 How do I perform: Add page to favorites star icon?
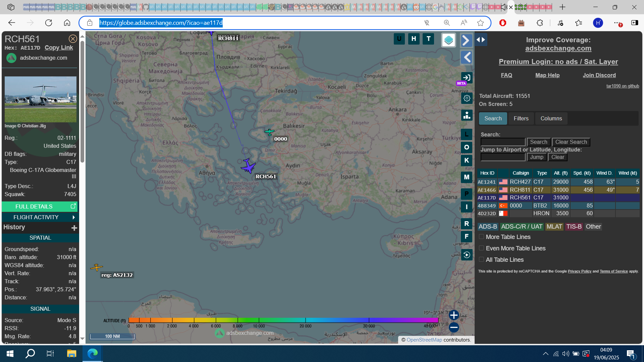480,23
